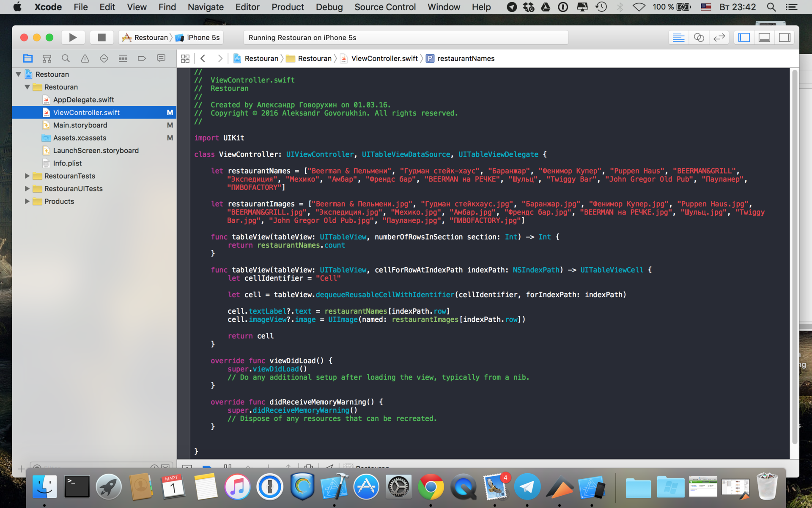Viewport: 812px width, 508px height.
Task: Open Spotlight search in the menu bar
Action: click(771, 7)
